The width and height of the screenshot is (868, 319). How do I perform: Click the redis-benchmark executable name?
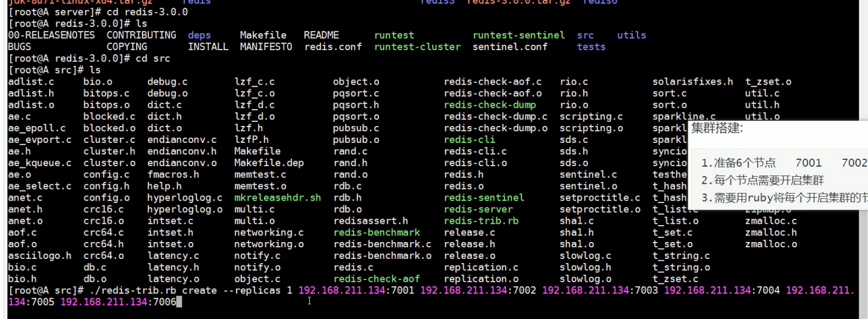tap(377, 233)
